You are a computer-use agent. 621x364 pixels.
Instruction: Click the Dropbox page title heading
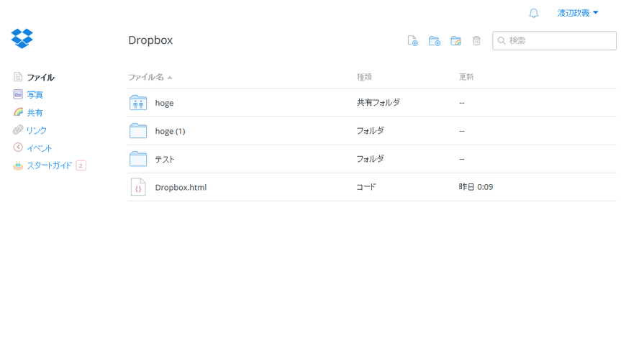[150, 40]
